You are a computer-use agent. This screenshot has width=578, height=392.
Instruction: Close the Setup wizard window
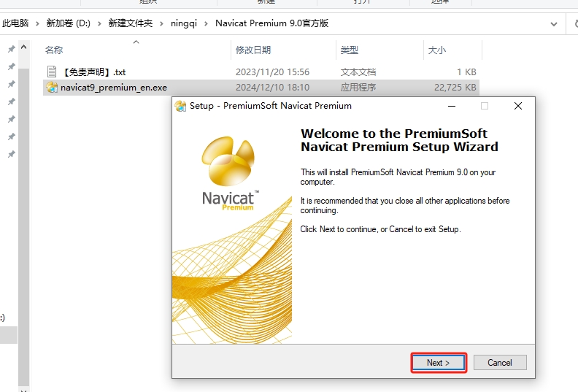[518, 106]
